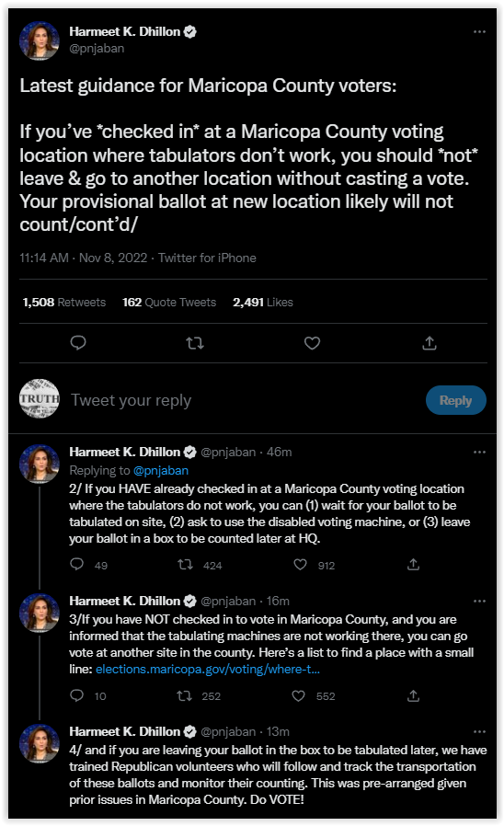Share the 3/ tweet about voting sites
The image size is (504, 826).
tap(414, 695)
